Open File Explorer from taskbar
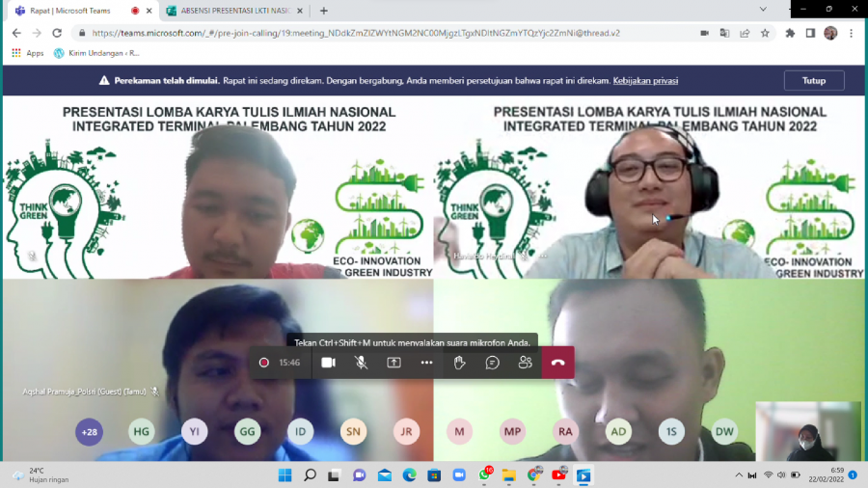 pyautogui.click(x=508, y=475)
